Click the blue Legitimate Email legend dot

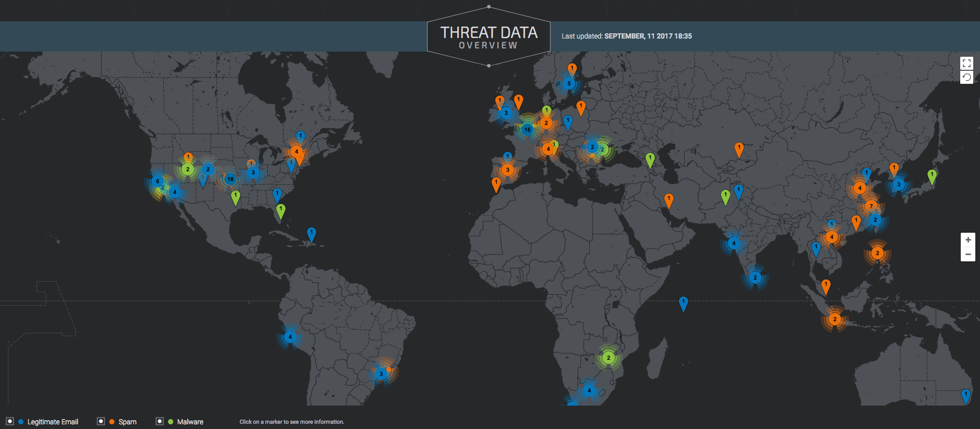pyautogui.click(x=21, y=422)
